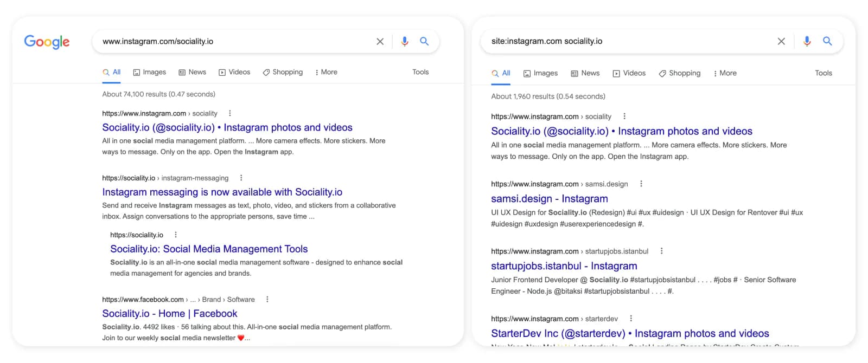
Task: Click the instagram.com › startupjobs.istanbul URL
Action: (570, 251)
